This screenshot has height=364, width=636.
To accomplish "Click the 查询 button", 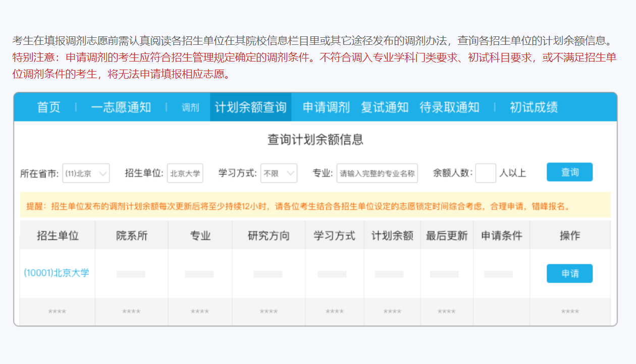I will [x=569, y=172].
